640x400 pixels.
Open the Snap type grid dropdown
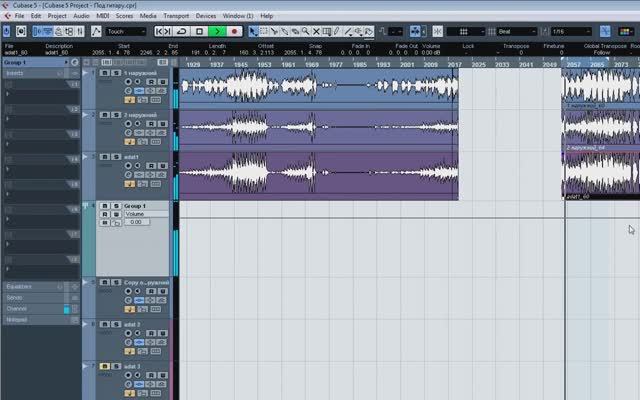point(466,31)
